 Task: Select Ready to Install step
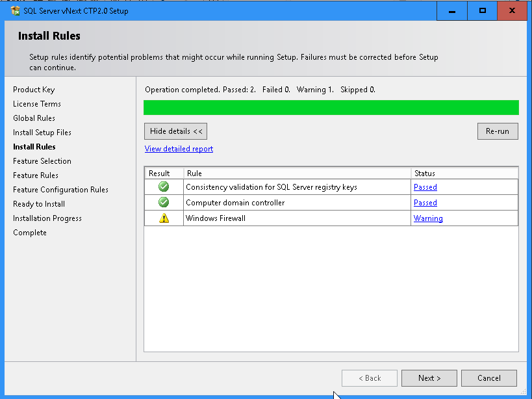[x=39, y=204]
